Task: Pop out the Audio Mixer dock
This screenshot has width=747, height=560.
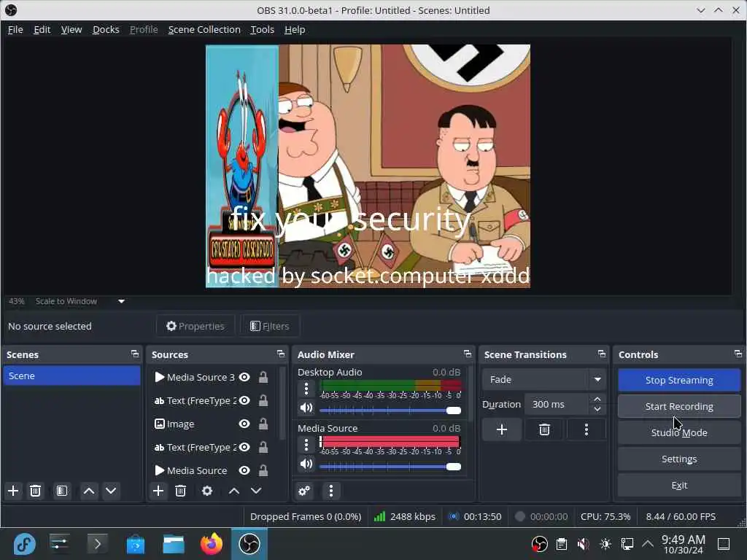Action: (468, 354)
